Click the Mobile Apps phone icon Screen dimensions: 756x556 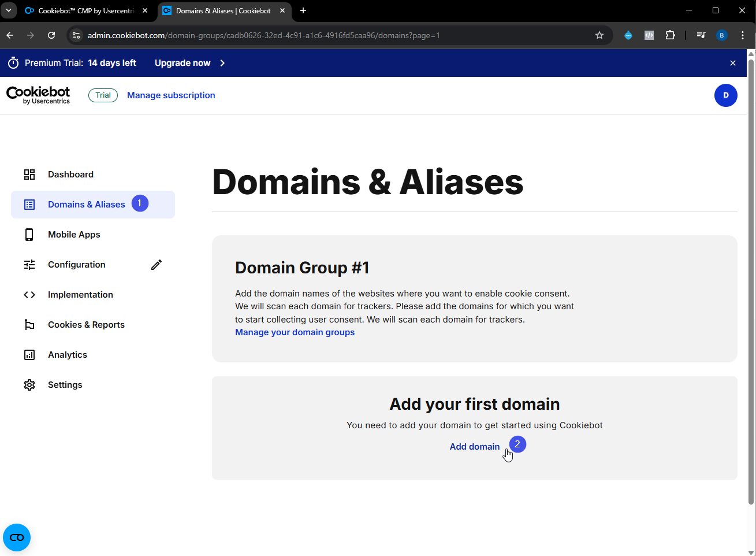coord(29,235)
